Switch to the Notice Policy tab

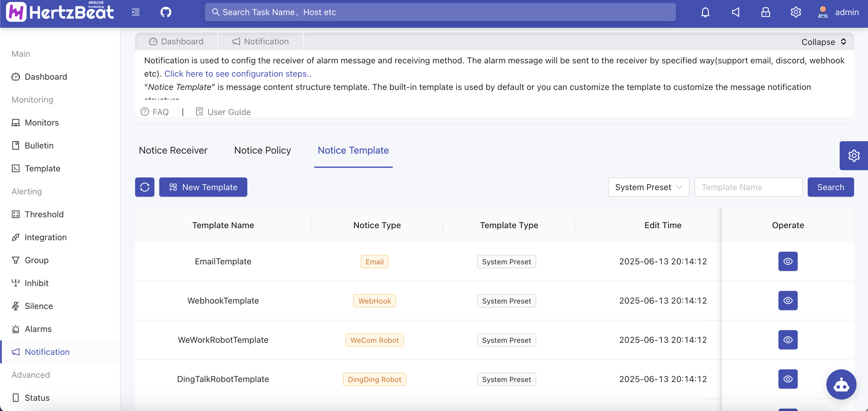pyautogui.click(x=262, y=150)
